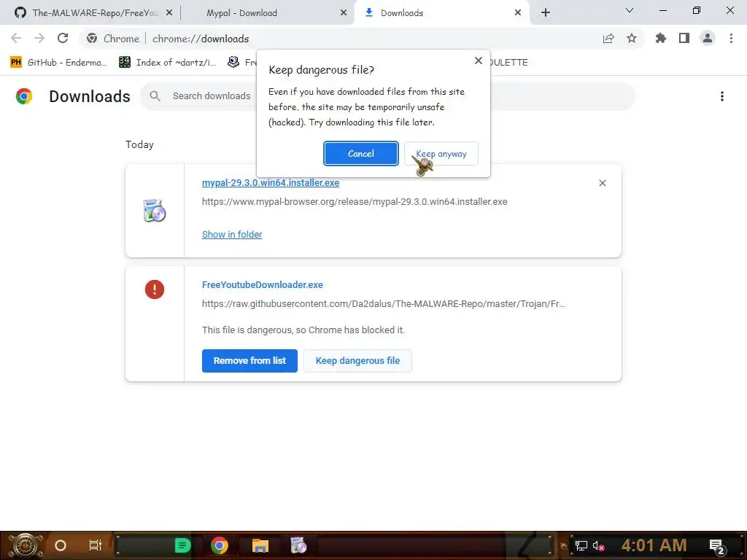Close the Mypal - Download tab
This screenshot has height=560, width=747.
[x=344, y=13]
